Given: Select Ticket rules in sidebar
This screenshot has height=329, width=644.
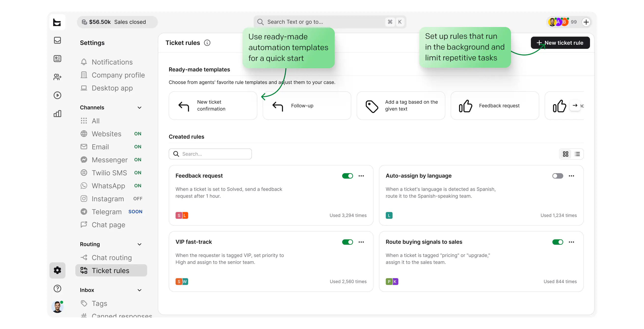Looking at the screenshot, I should coord(111,271).
